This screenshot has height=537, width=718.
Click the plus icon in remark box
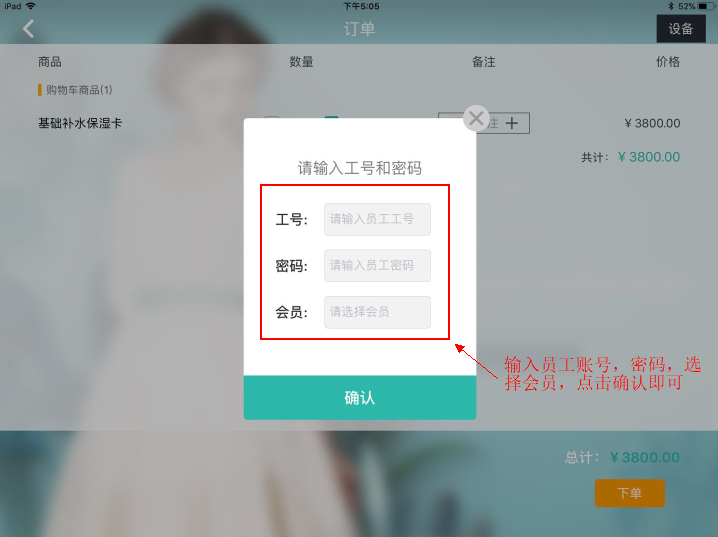(512, 123)
